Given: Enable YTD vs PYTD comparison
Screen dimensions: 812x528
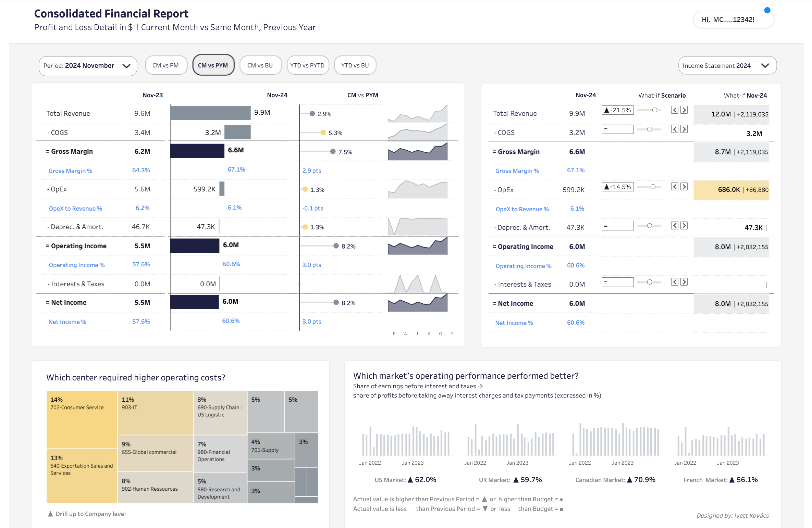Looking at the screenshot, I should click(307, 65).
